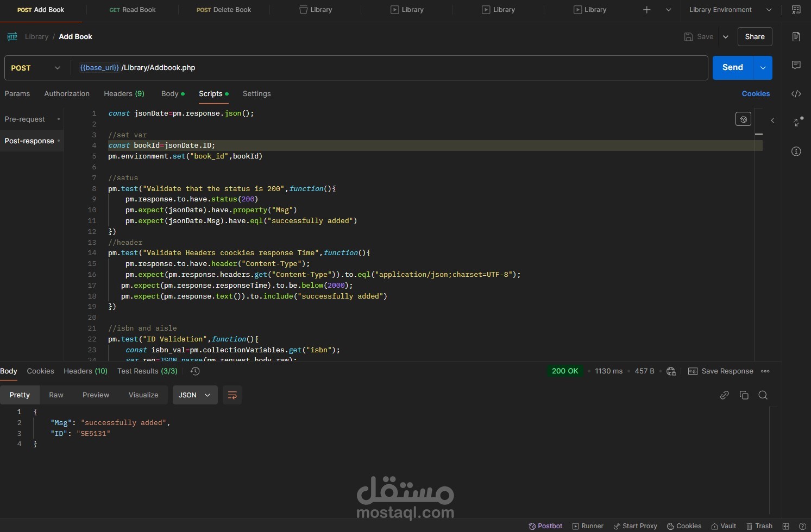The image size is (811, 532).
Task: Open the response Headers (10) tab
Action: click(x=85, y=371)
